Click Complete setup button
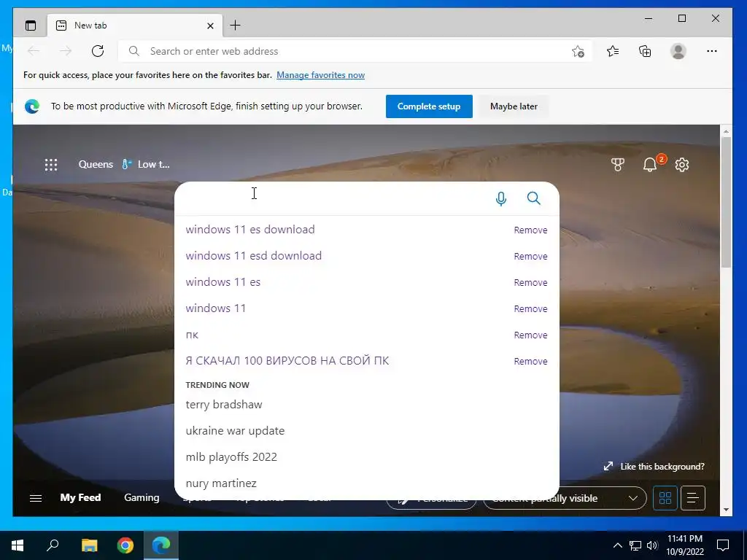747x560 pixels. 429,106
